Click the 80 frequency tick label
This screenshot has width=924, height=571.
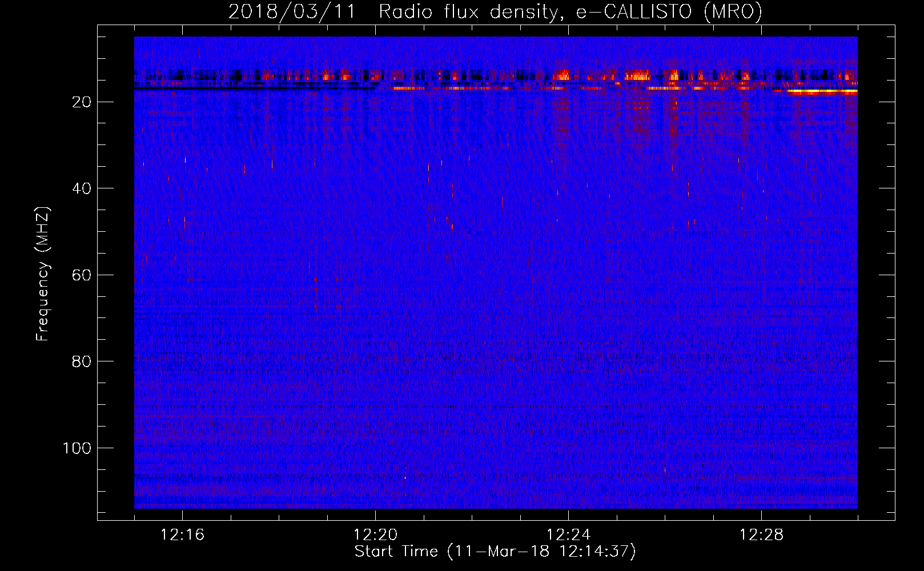click(x=82, y=361)
